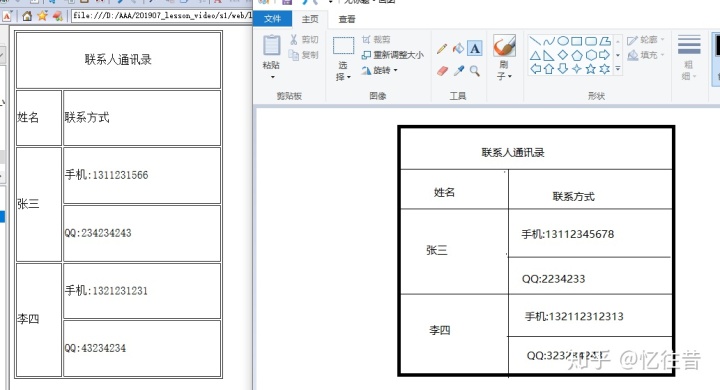Click the browser favorites star icon
The image size is (720, 390).
click(x=42, y=16)
